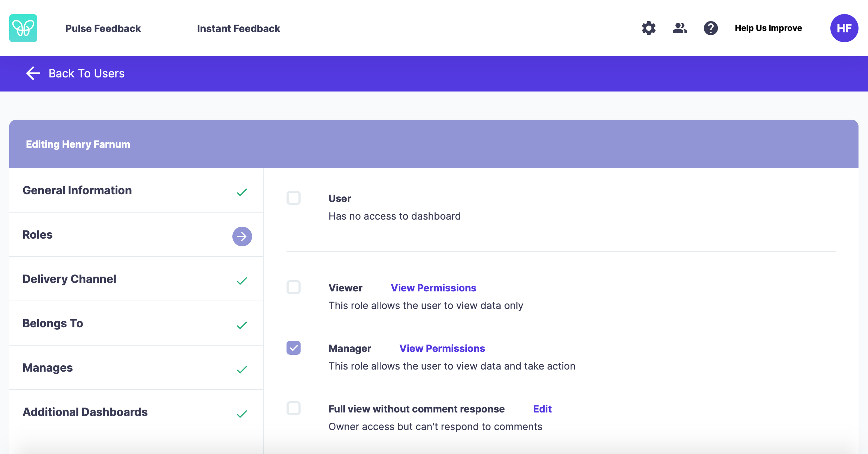Image resolution: width=868 pixels, height=454 pixels.
Task: Open the HF profile avatar
Action: (x=844, y=28)
